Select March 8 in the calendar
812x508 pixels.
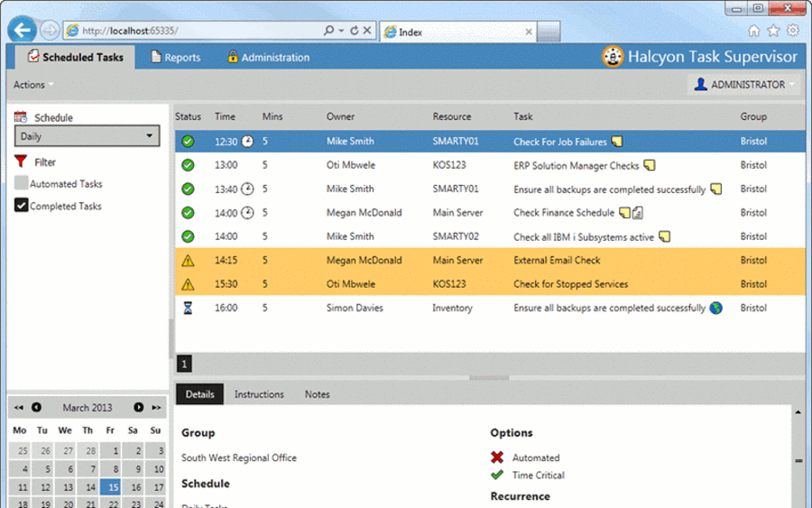pyautogui.click(x=110, y=469)
